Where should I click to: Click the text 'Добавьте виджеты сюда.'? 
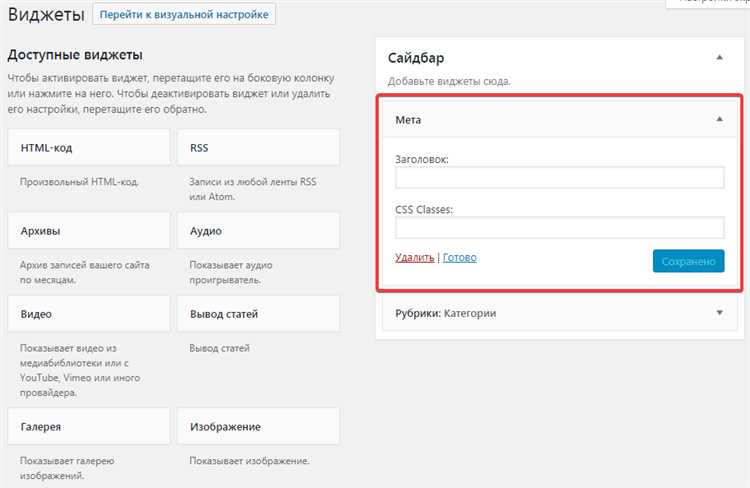click(x=449, y=81)
